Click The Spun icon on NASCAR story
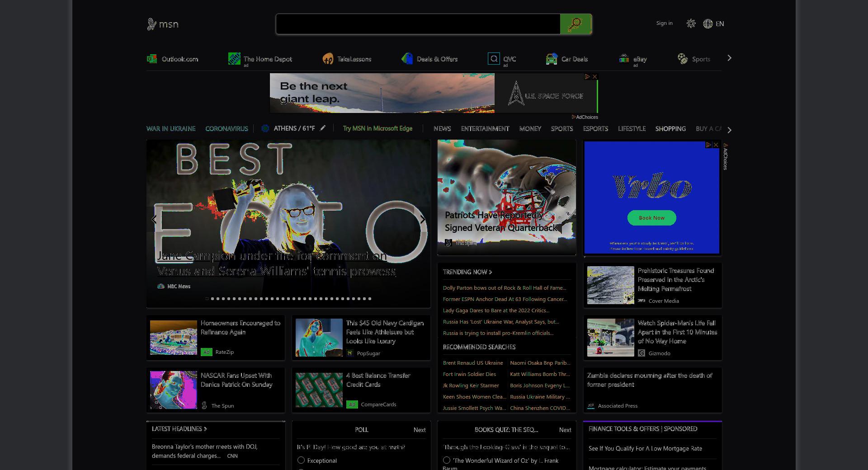The height and width of the screenshot is (470, 868). click(204, 405)
